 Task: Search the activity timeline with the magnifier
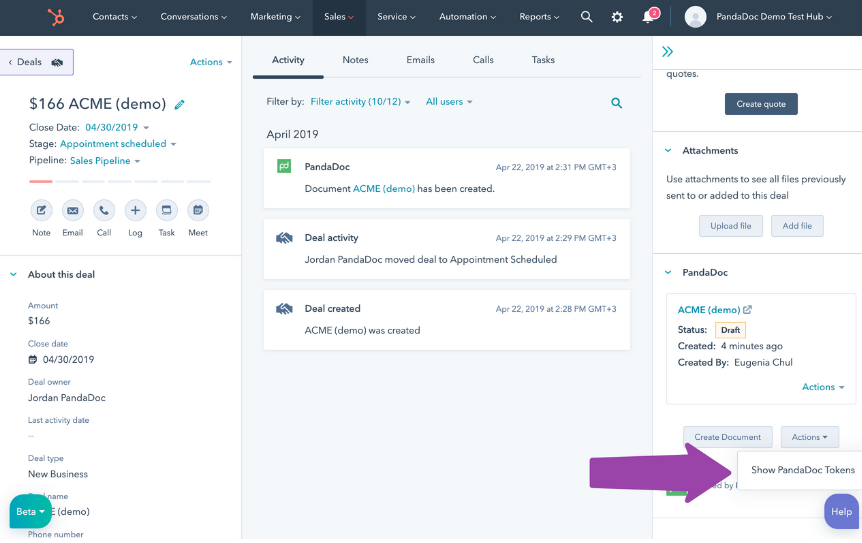tap(616, 103)
